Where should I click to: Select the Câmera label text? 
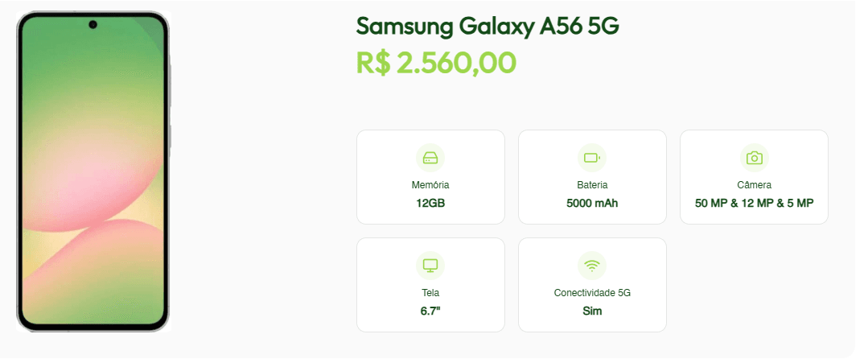pyautogui.click(x=754, y=185)
